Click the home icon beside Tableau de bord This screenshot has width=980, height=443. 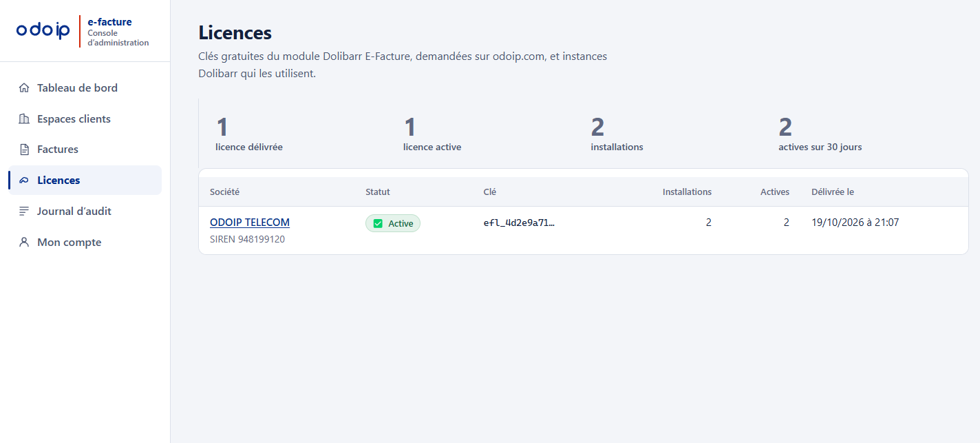tap(24, 88)
